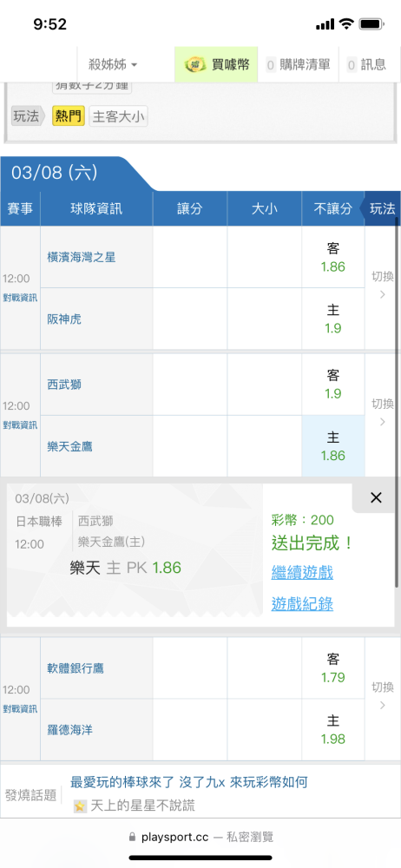The height and width of the screenshot is (868, 401).
Task: Open the 殺姊姊 account dropdown
Action: point(113,65)
